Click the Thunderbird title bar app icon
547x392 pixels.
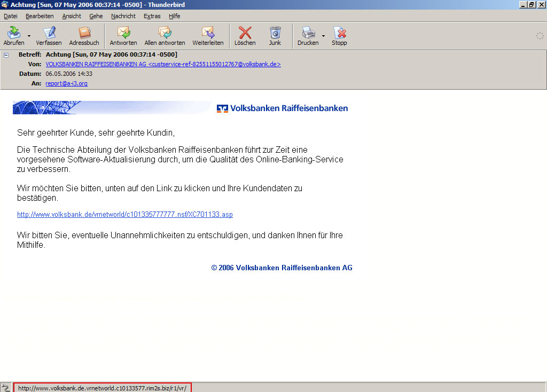(4, 4)
